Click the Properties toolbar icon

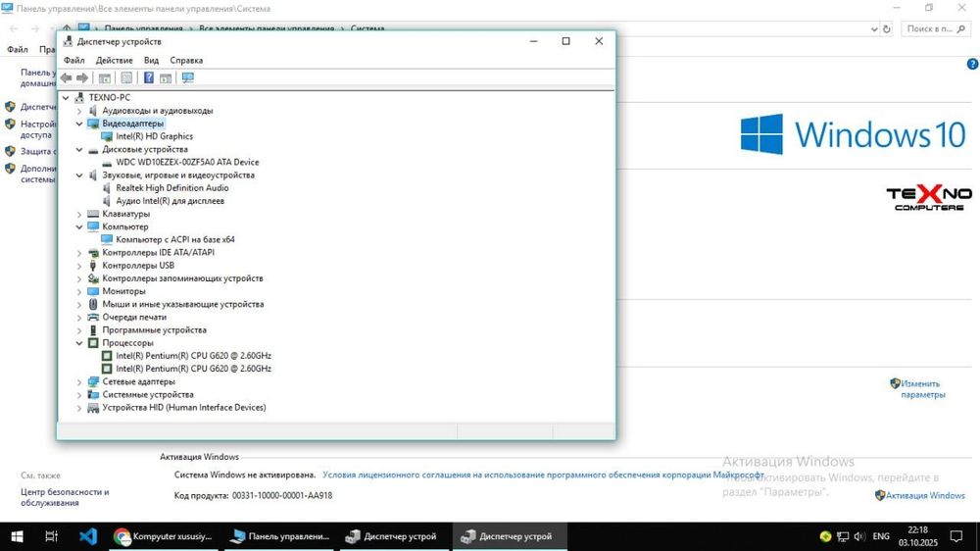[x=126, y=77]
